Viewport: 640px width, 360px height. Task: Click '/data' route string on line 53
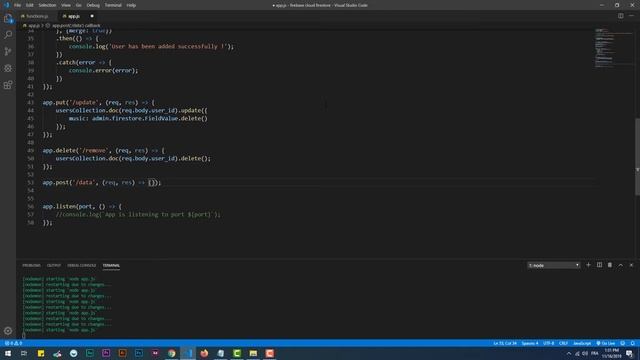tap(84, 182)
